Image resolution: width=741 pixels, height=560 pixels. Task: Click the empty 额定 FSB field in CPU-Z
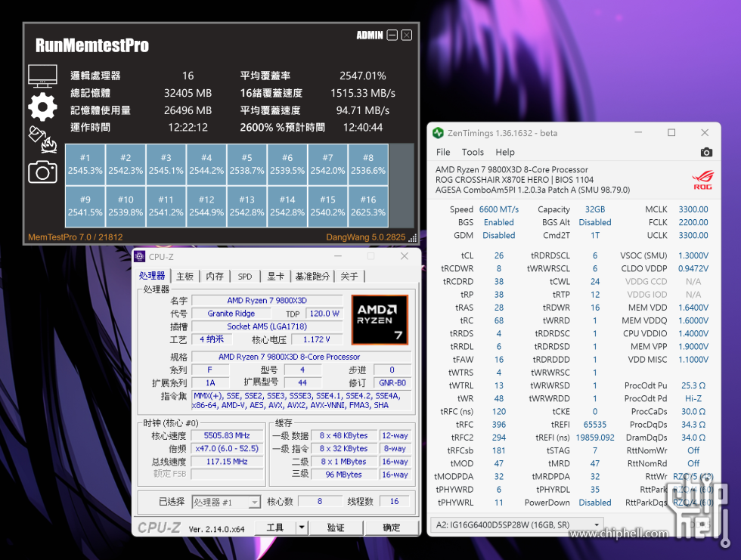point(228,474)
